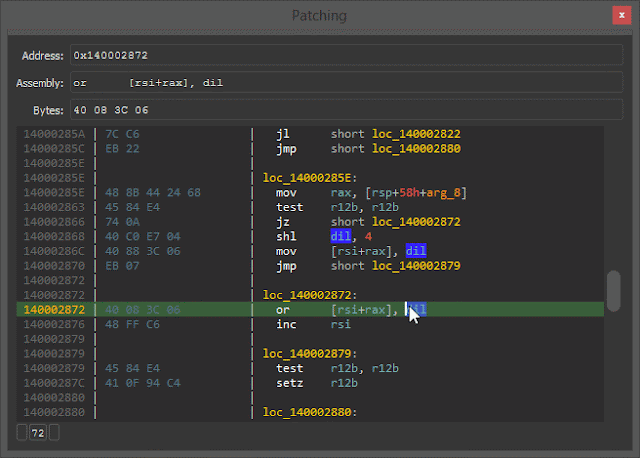Click the label 'loc_140002879:'
The image size is (640, 458).
(310, 354)
